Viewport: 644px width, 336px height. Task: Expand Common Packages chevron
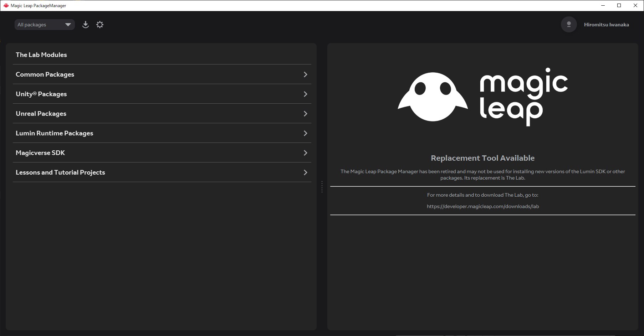coord(305,74)
